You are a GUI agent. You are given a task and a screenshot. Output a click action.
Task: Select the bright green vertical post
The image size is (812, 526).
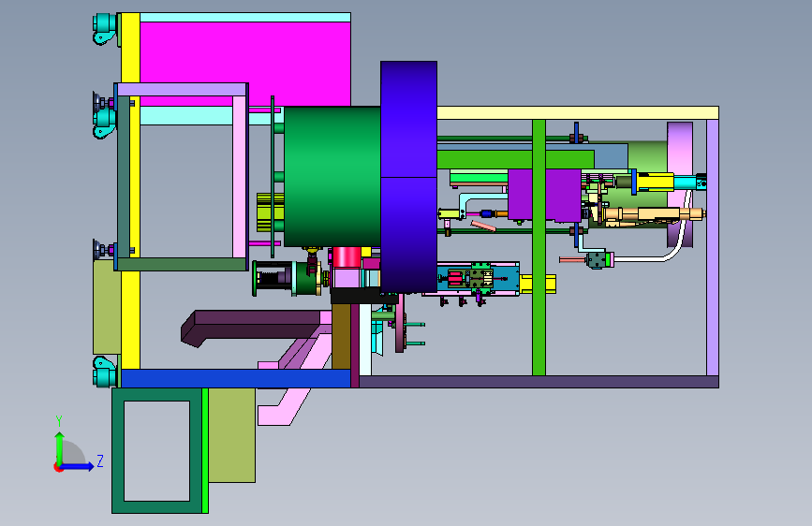tap(539, 247)
